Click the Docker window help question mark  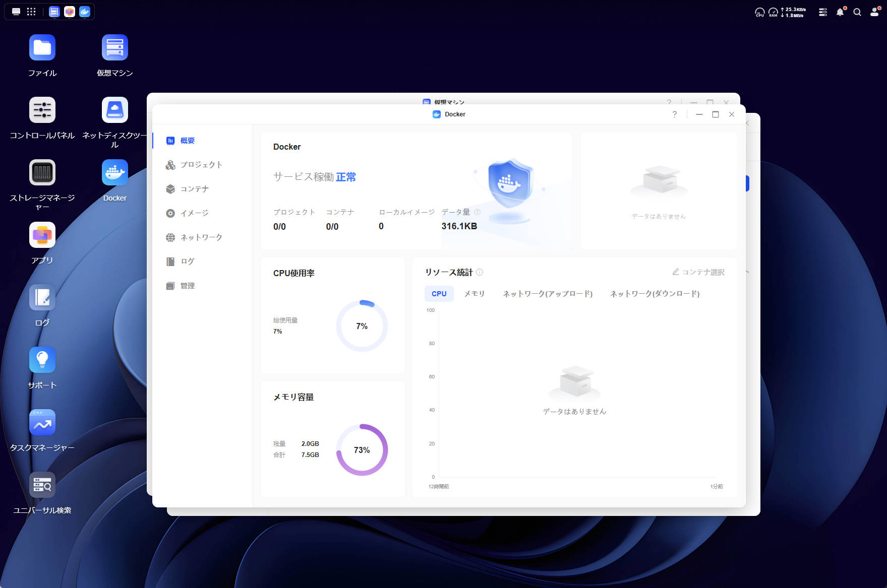(675, 114)
